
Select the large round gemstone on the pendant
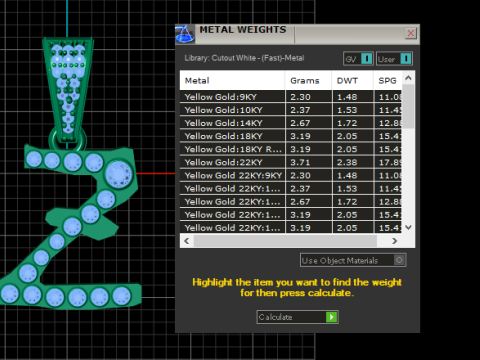[119, 174]
